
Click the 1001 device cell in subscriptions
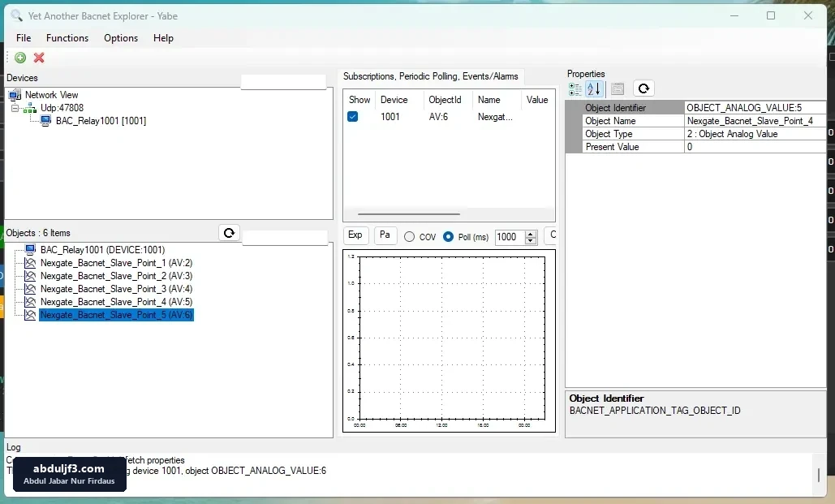click(390, 117)
